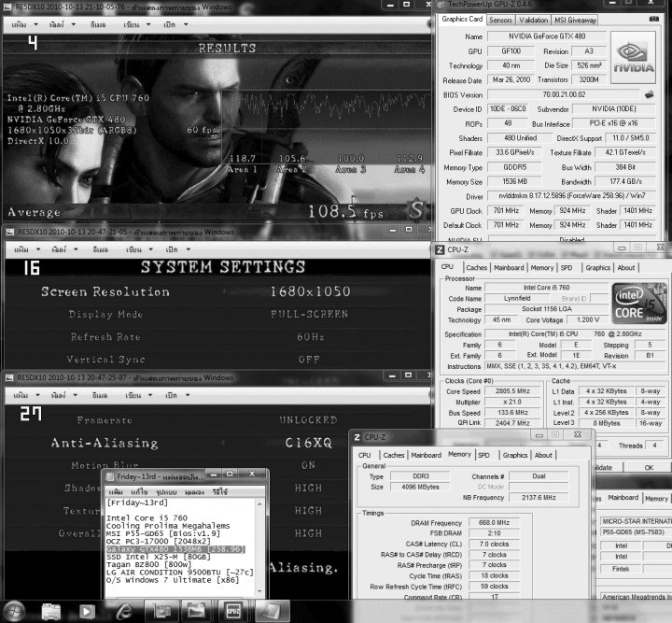Click the GPU Clock value 701 MHz
Image resolution: width=672 pixels, height=623 pixels.
[x=506, y=210]
